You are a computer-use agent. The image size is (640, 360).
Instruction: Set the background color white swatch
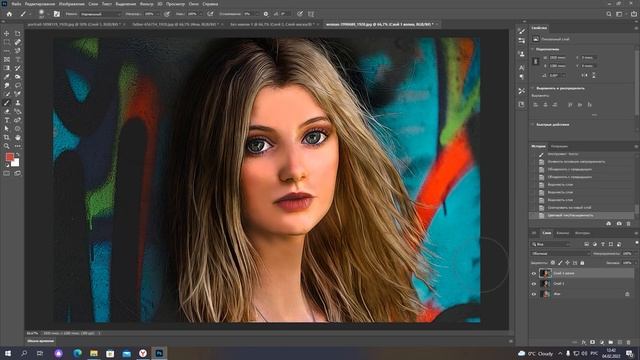16,163
